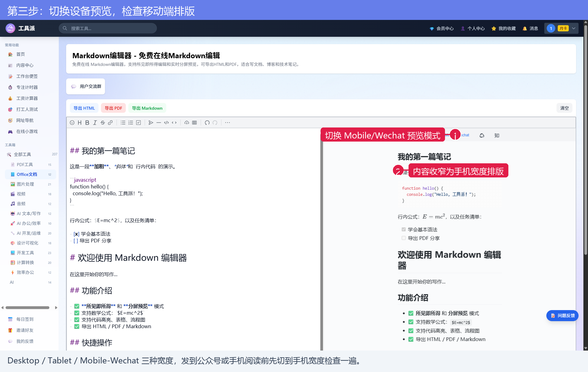Click the 工具派 logo icon
The height and width of the screenshot is (372, 588).
[10, 28]
